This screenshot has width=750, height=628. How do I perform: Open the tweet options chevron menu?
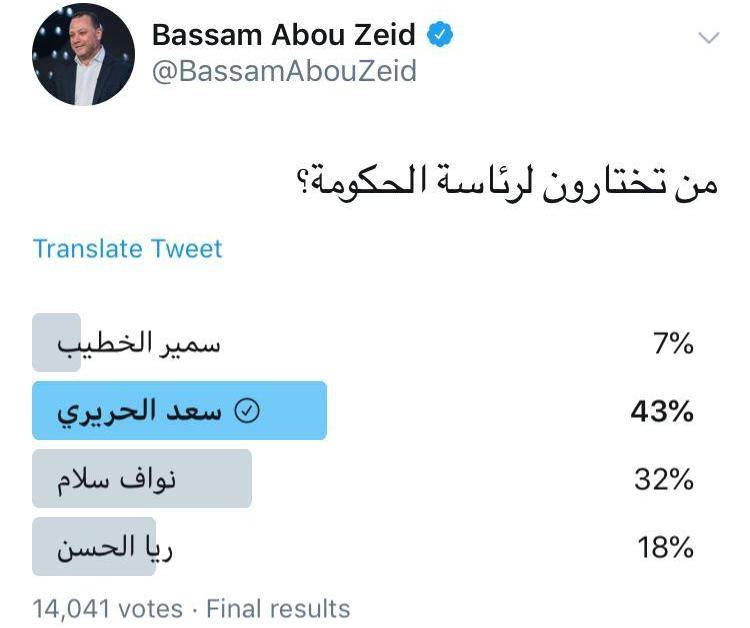point(708,38)
